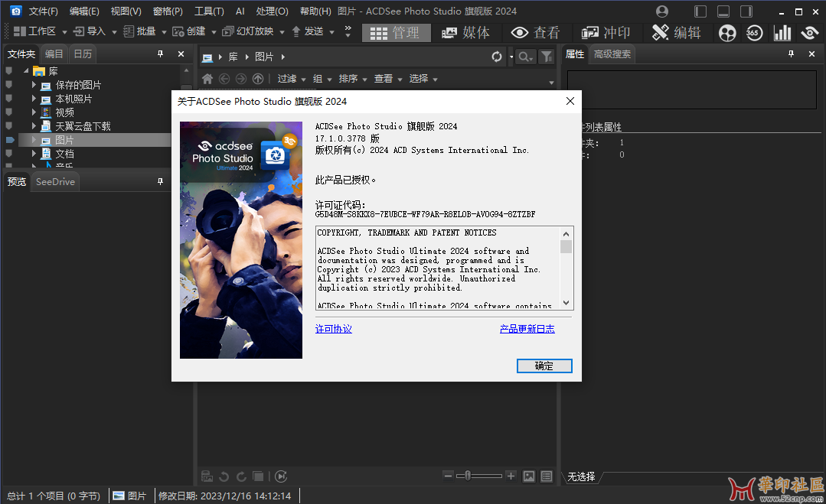This screenshot has width=826, height=504.
Task: Open the 文件(F) menu
Action: [43, 11]
